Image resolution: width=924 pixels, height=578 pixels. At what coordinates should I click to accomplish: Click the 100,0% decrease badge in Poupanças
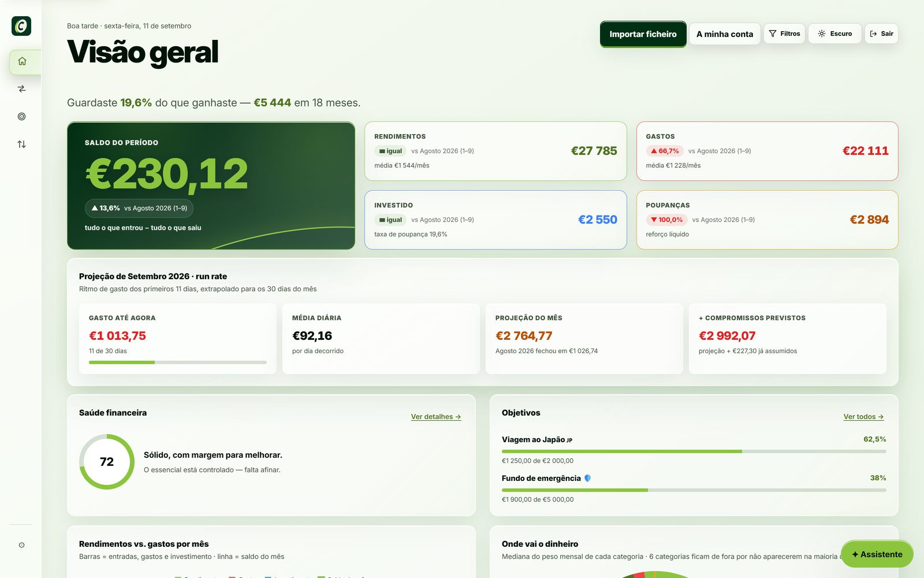point(666,220)
